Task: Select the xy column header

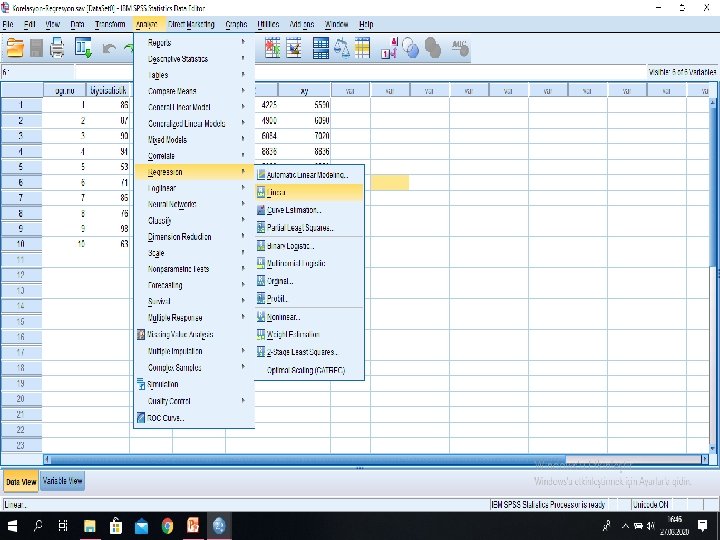Action: point(304,90)
